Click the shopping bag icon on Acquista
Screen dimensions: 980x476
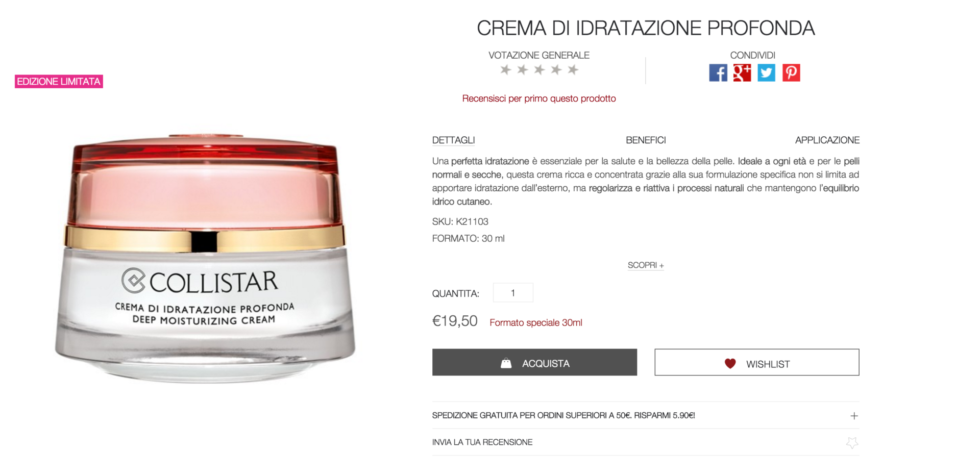click(x=506, y=363)
